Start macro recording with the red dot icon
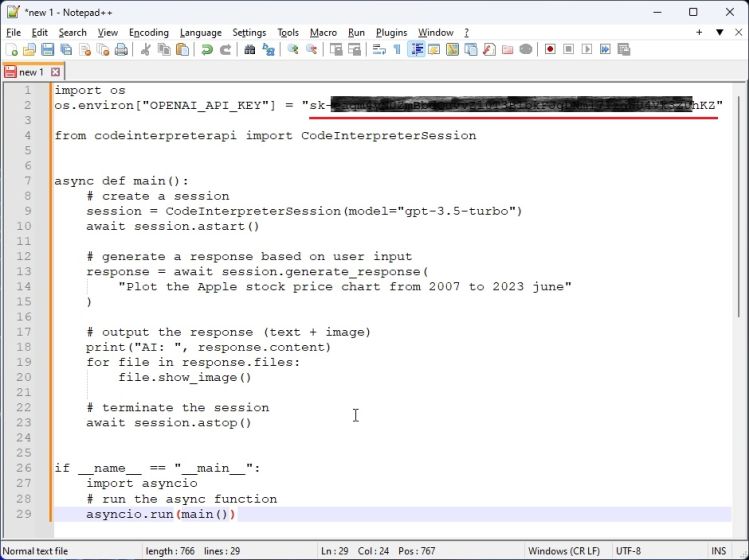 click(x=550, y=50)
